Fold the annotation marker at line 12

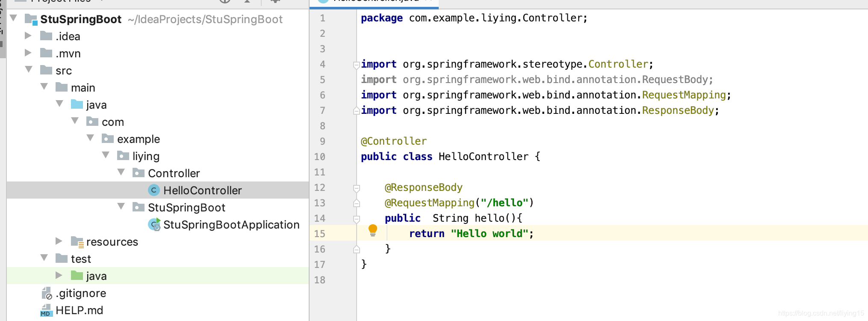click(357, 188)
